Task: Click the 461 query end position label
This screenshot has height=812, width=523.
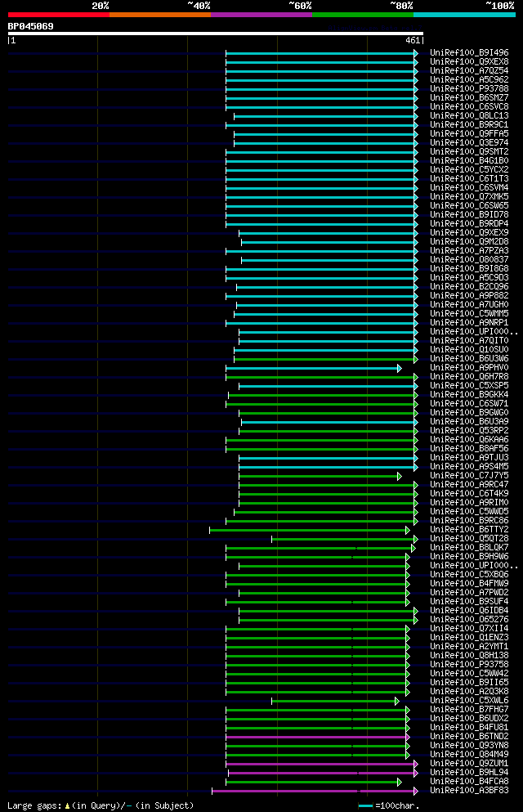Action: click(x=413, y=40)
